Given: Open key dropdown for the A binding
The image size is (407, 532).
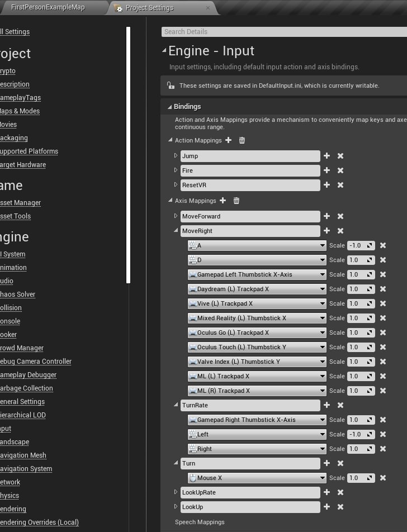Looking at the screenshot, I should tap(257, 245).
